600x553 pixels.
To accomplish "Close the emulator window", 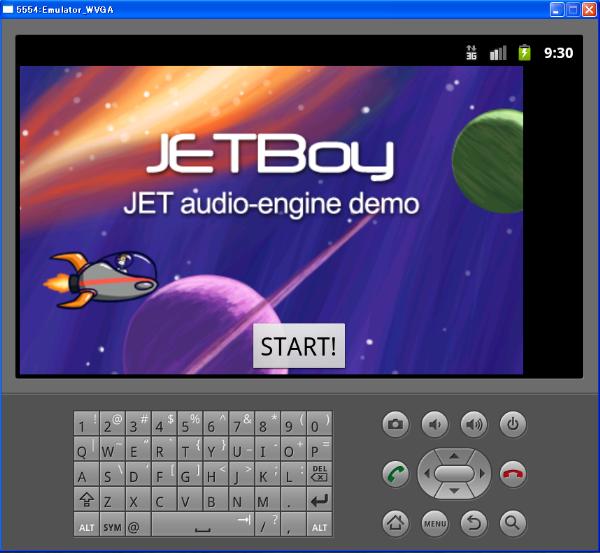I will point(589,10).
